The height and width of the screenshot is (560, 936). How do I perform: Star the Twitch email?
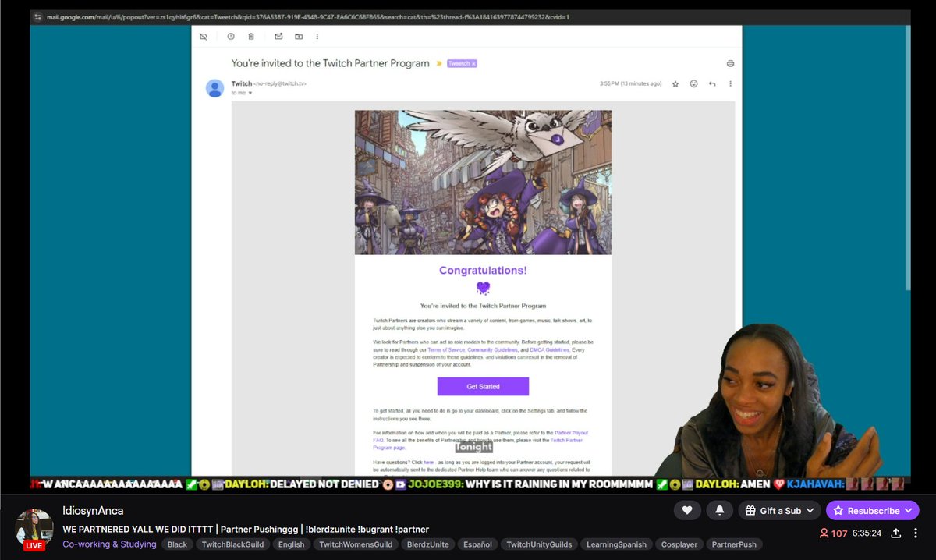pyautogui.click(x=675, y=83)
